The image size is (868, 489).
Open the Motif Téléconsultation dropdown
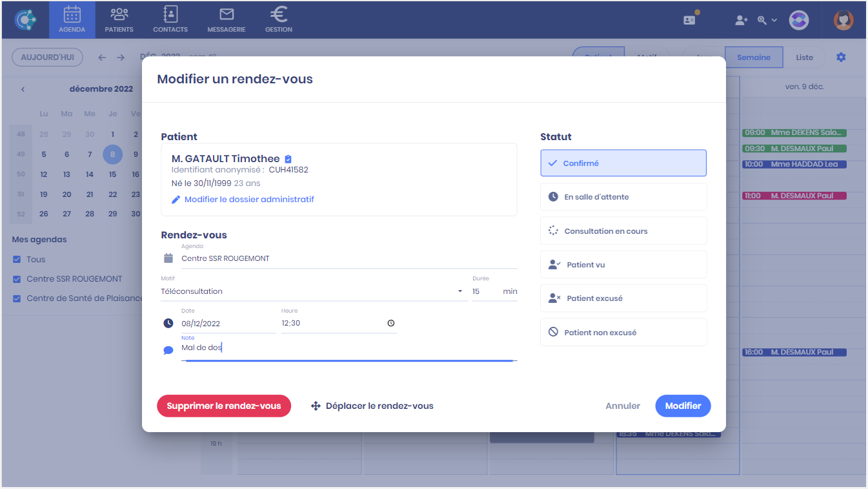coord(460,291)
